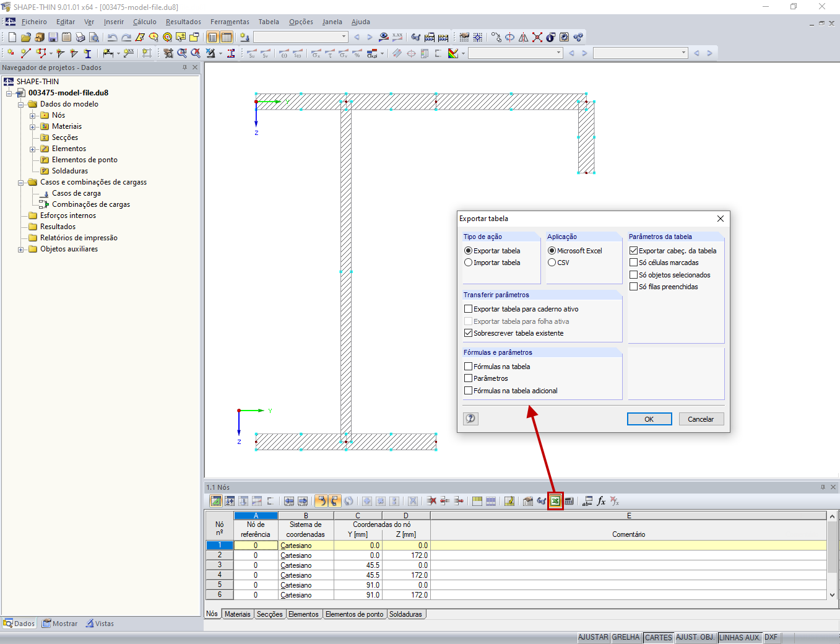
Task: Open the load case dropdown in top toolbar
Action: tap(344, 37)
